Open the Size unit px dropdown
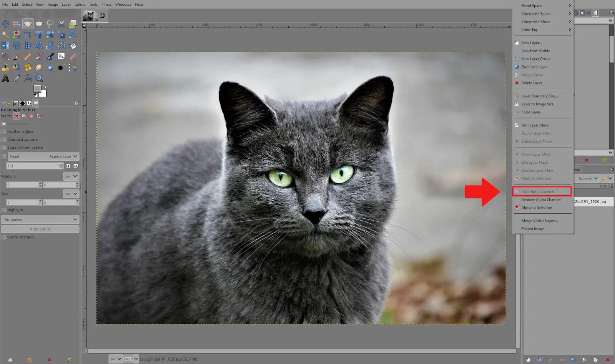 [70, 194]
